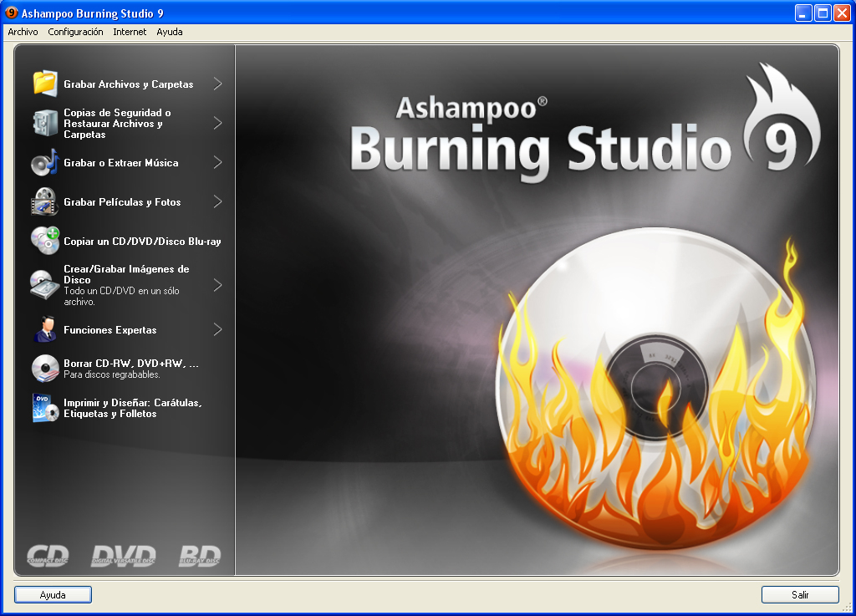Select Copias de Seguridad o Restaurar text
This screenshot has height=616, width=856.
117,124
